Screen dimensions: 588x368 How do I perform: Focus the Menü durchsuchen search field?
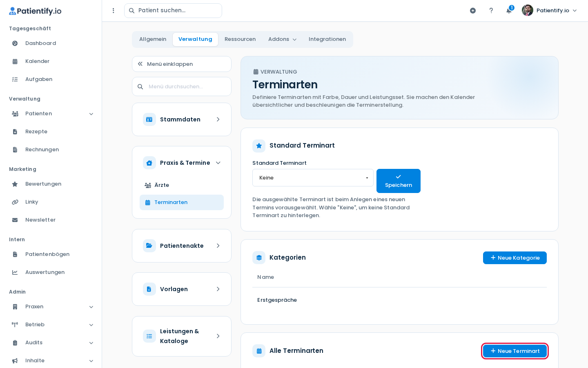point(182,87)
